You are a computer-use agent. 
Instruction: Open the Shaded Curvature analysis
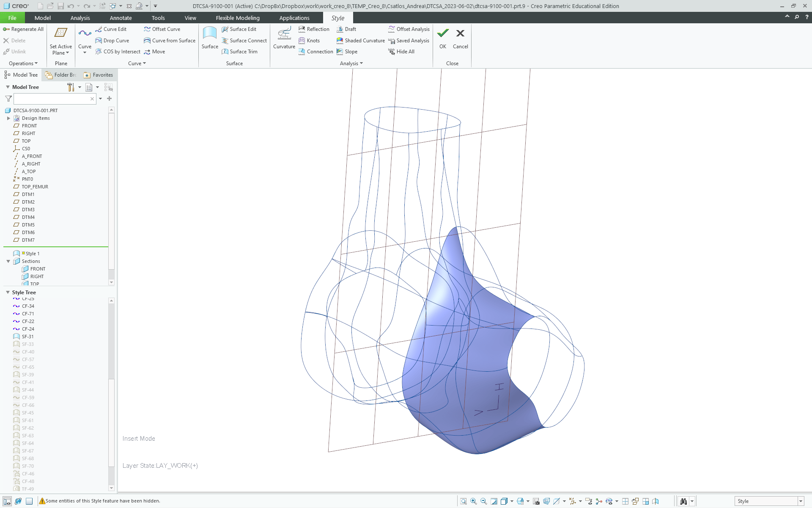(361, 41)
